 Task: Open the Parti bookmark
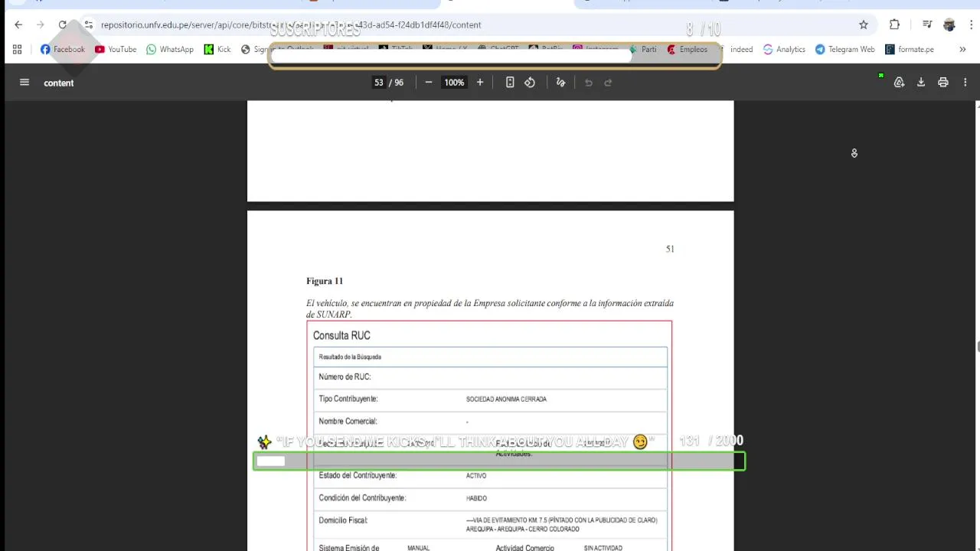coord(642,49)
